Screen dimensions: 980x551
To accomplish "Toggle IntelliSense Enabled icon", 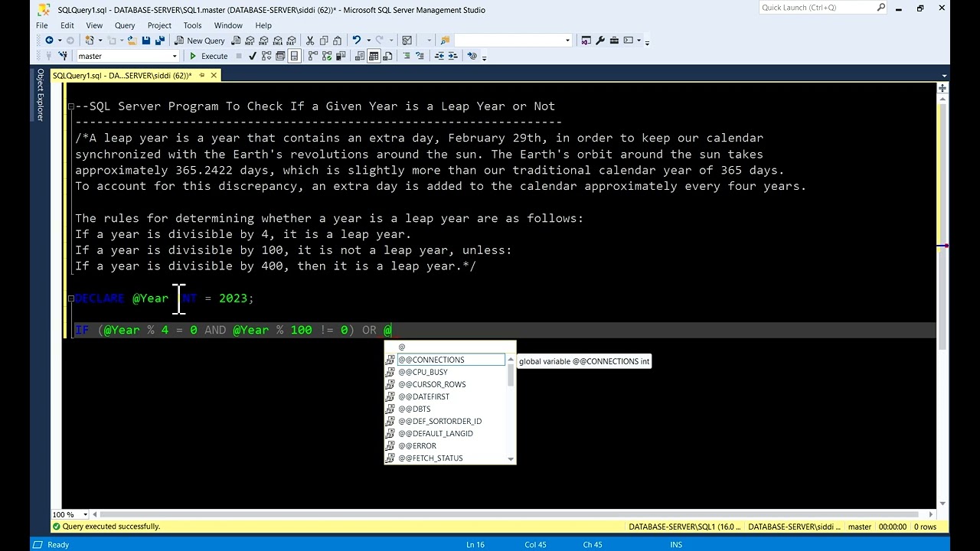I will pyautogui.click(x=294, y=56).
